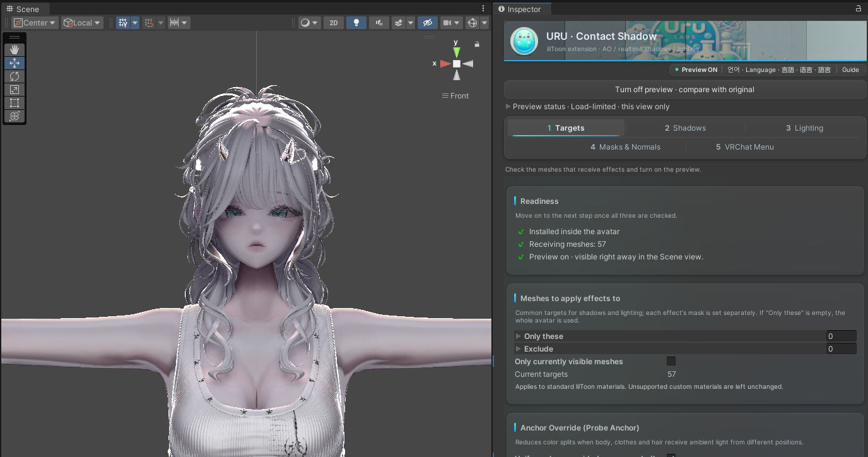Select the Rect tool
The height and width of the screenshot is (457, 868).
15,103
